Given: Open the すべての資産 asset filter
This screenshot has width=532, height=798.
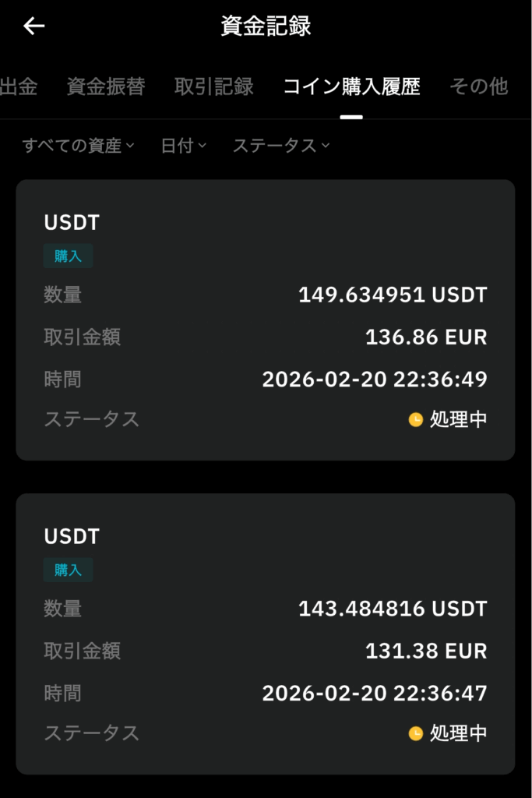Looking at the screenshot, I should point(78,145).
